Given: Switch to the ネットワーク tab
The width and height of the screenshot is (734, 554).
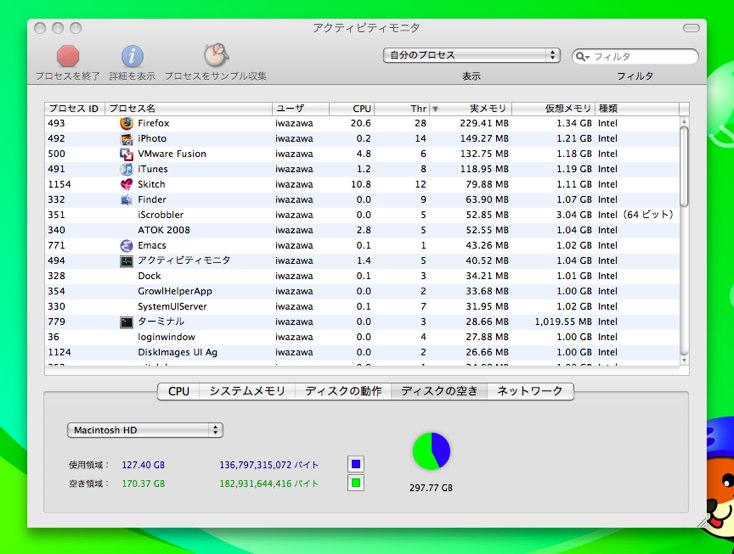Looking at the screenshot, I should pos(530,391).
